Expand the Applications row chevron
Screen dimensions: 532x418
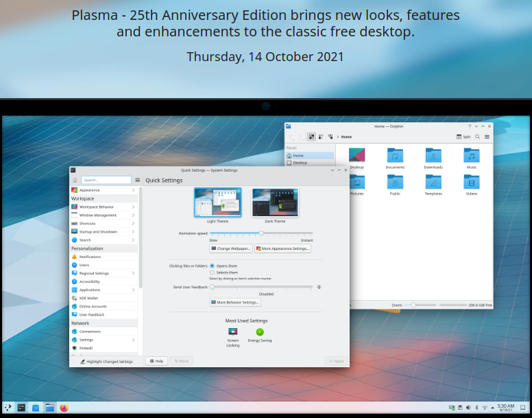[133, 290]
